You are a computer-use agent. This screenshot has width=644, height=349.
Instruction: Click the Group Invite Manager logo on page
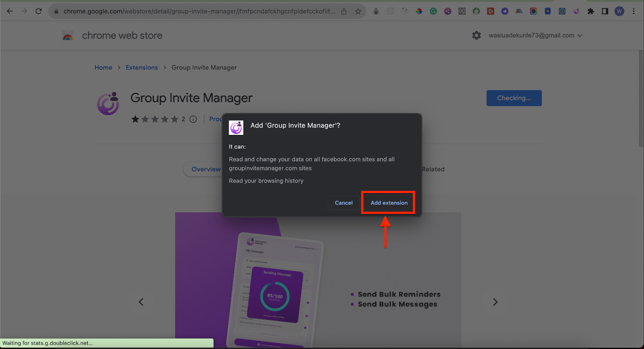tap(108, 104)
